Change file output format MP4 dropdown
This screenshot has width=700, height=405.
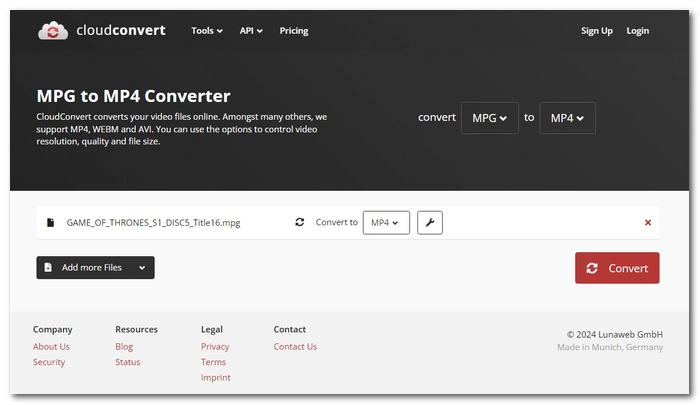386,222
